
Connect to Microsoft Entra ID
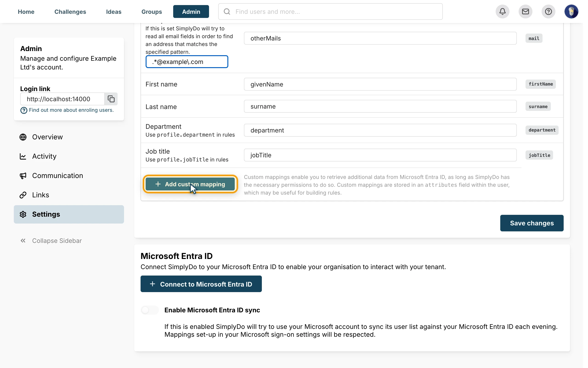[x=201, y=284]
